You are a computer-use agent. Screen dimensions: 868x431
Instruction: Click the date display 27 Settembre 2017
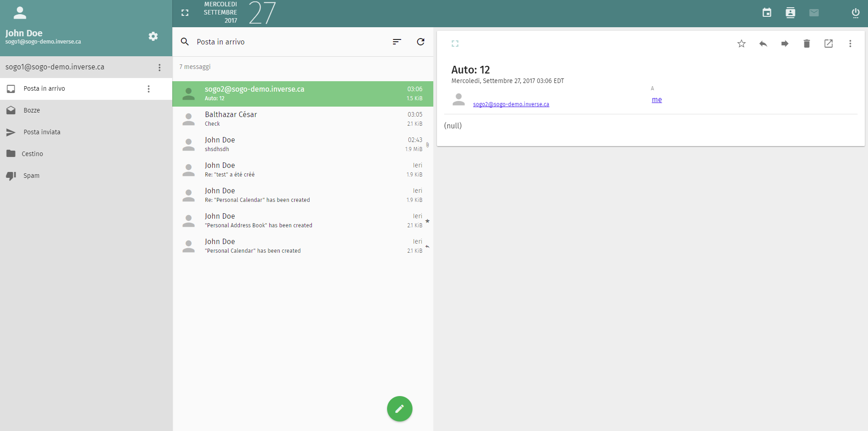(x=239, y=13)
